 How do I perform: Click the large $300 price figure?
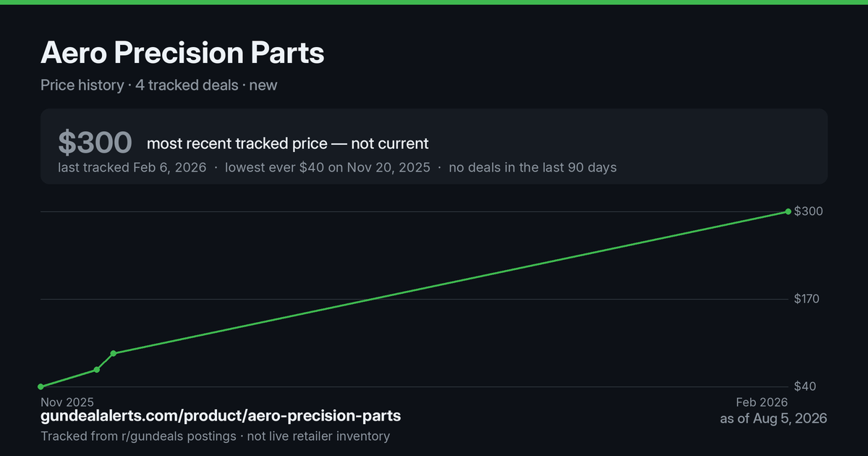click(95, 143)
